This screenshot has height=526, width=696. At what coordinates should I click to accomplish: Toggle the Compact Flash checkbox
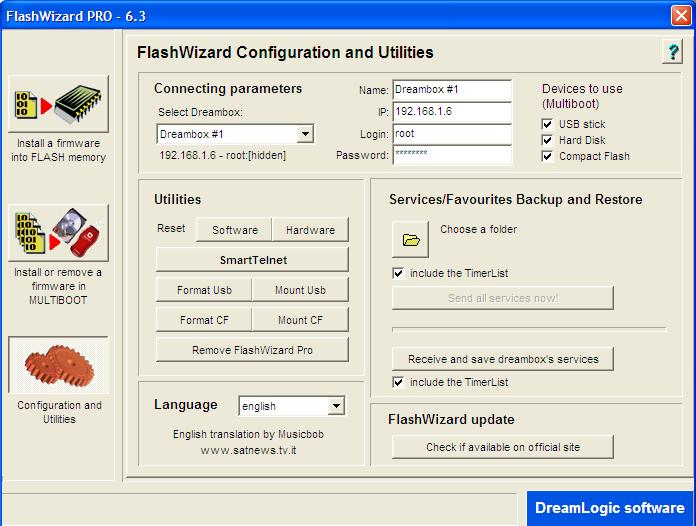coord(547,156)
